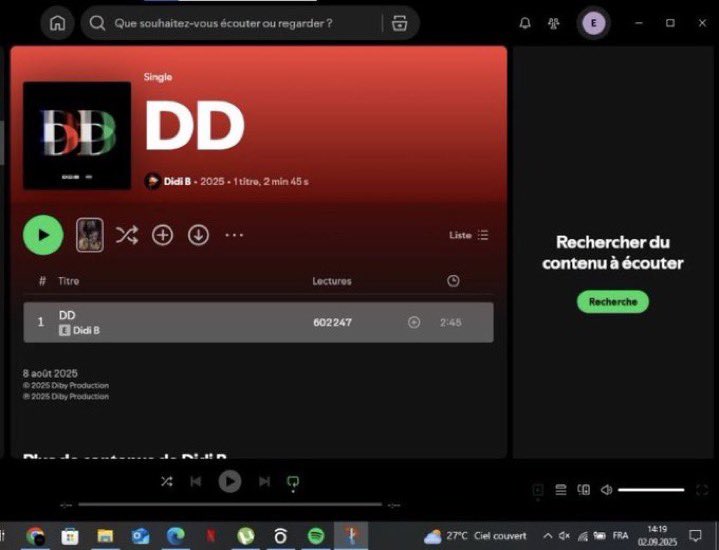Toggle the Now Playing view icon

pyautogui.click(x=538, y=490)
